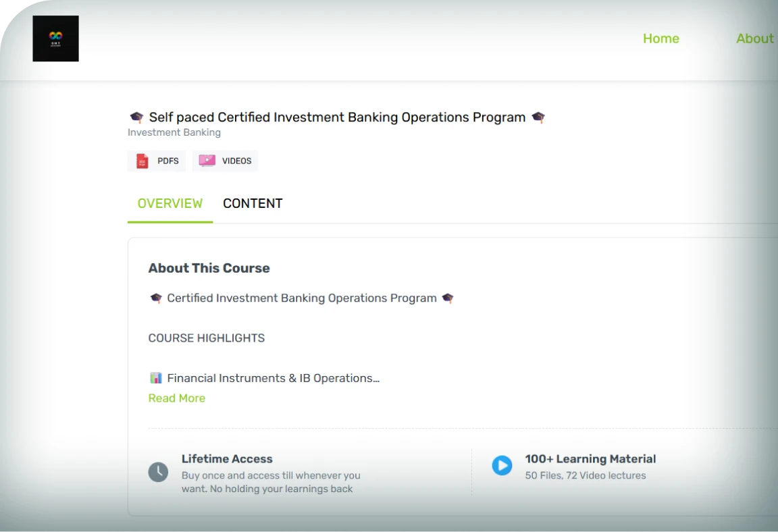Click the blue play icon beside Learning Material
This screenshot has height=532, width=778.
(x=502, y=466)
